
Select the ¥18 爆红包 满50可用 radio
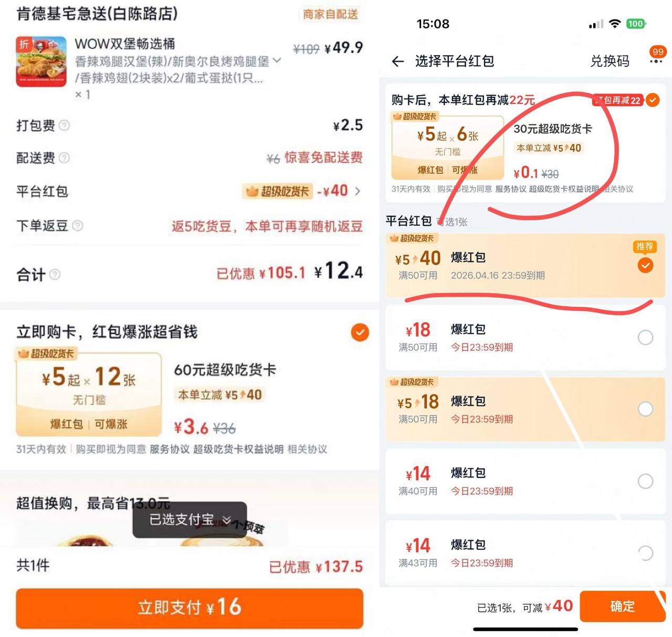pyautogui.click(x=645, y=337)
